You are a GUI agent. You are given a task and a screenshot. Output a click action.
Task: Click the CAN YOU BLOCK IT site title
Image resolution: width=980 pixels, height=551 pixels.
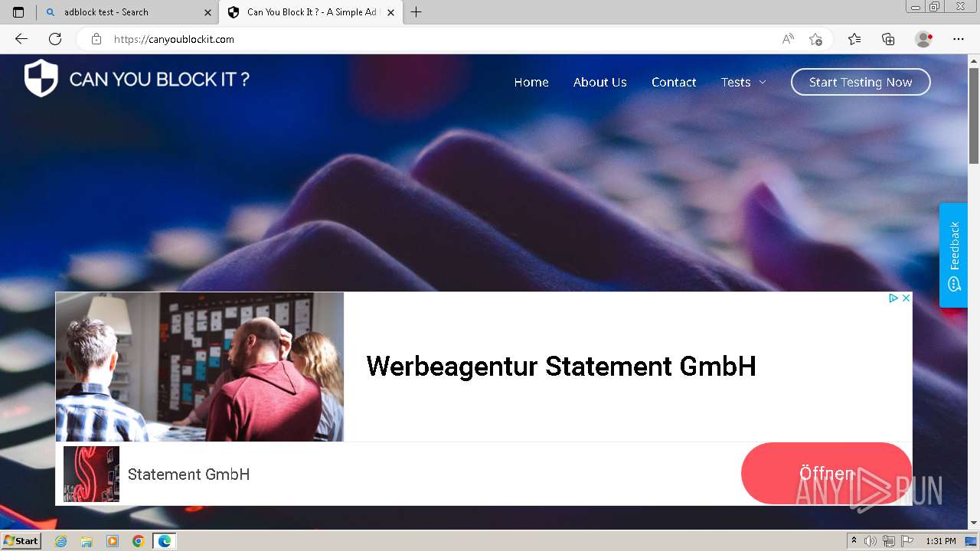[159, 79]
